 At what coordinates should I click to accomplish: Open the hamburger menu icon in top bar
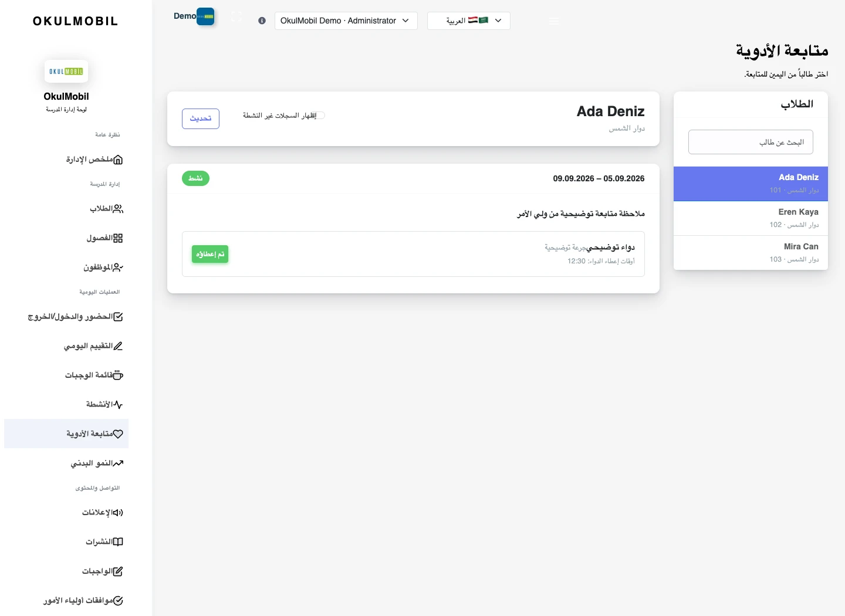point(554,21)
